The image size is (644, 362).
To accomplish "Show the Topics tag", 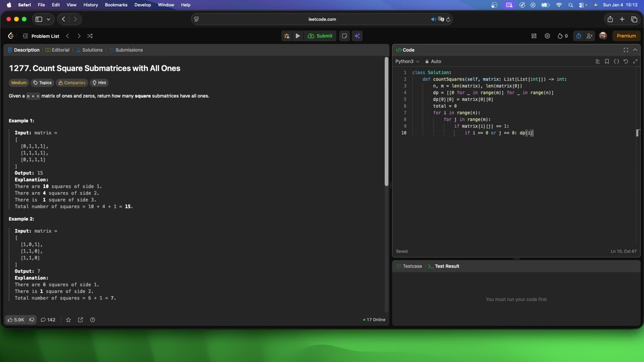I will (42, 82).
